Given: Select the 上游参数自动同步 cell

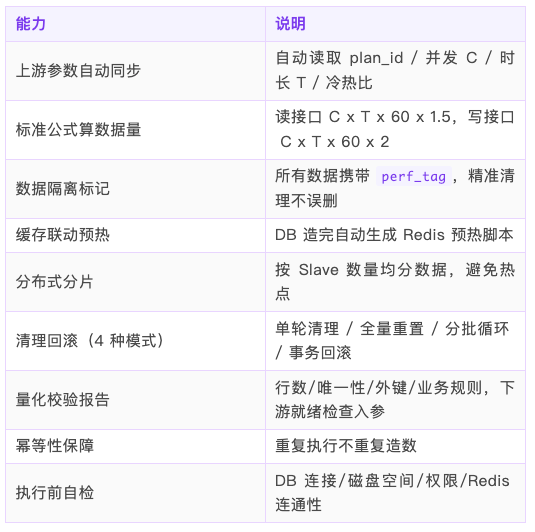Looking at the screenshot, I should pyautogui.click(x=135, y=71).
